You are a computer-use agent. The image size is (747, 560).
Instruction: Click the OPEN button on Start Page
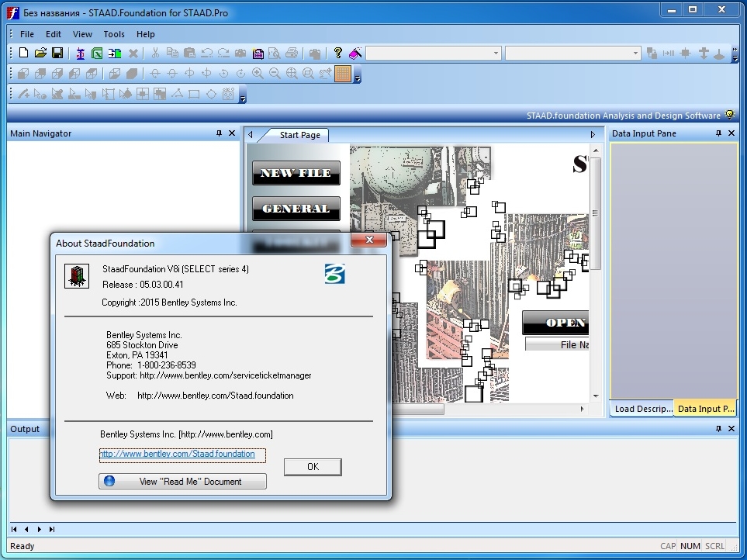pos(555,323)
